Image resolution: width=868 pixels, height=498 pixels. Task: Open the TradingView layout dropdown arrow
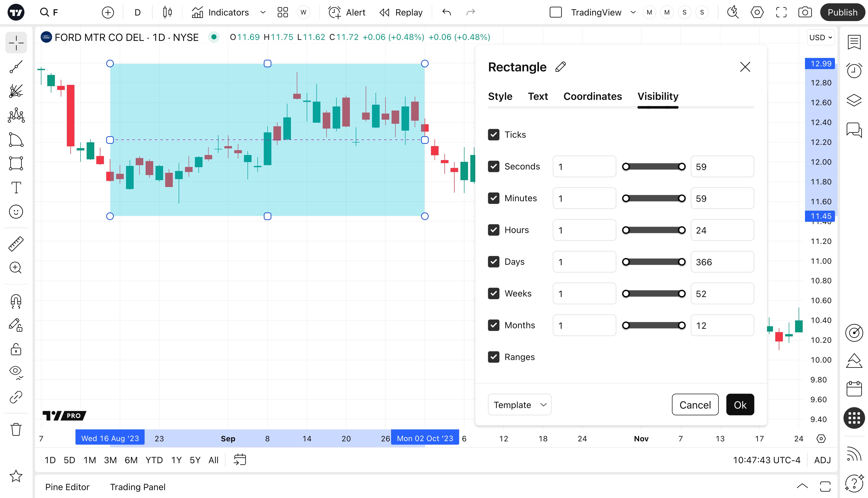[x=633, y=13]
